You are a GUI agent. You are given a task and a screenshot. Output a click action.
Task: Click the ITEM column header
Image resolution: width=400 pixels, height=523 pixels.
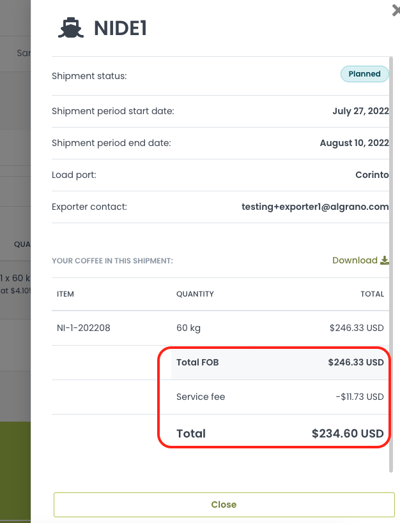[65, 294]
